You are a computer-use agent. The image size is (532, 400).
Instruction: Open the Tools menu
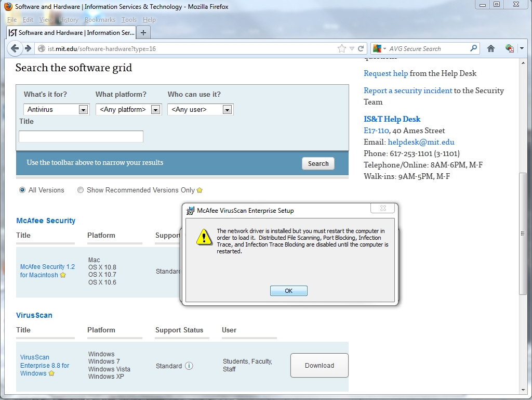[x=129, y=20]
